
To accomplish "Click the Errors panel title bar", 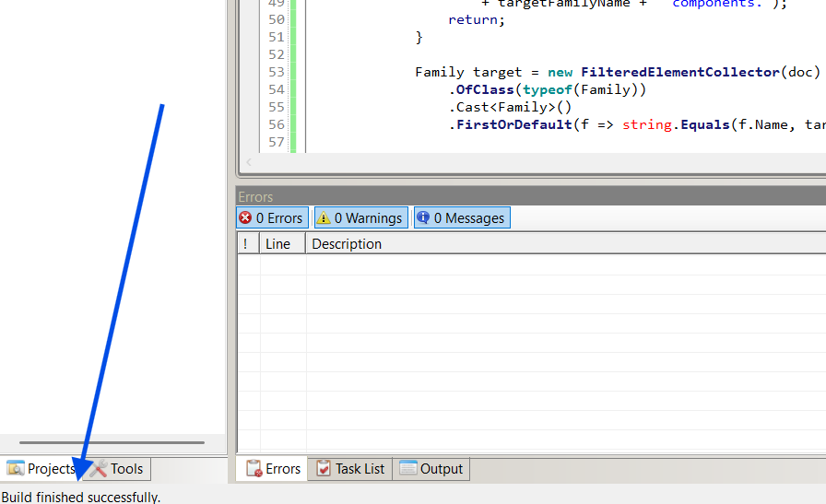I will (x=531, y=196).
